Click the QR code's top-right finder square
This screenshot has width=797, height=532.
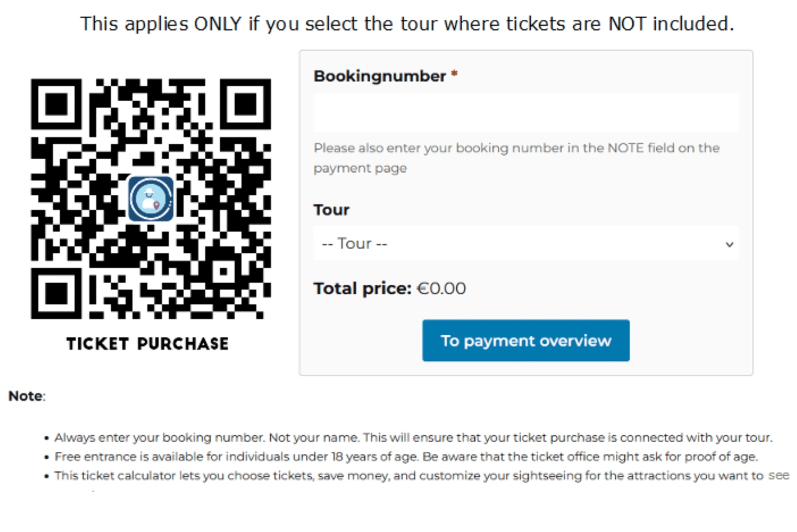click(x=245, y=104)
